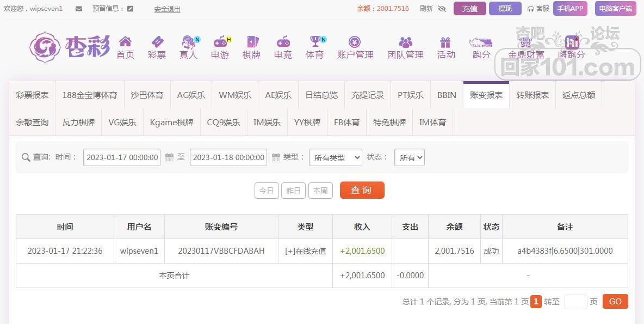
Task: Open calendar picker for start date
Action: [169, 157]
